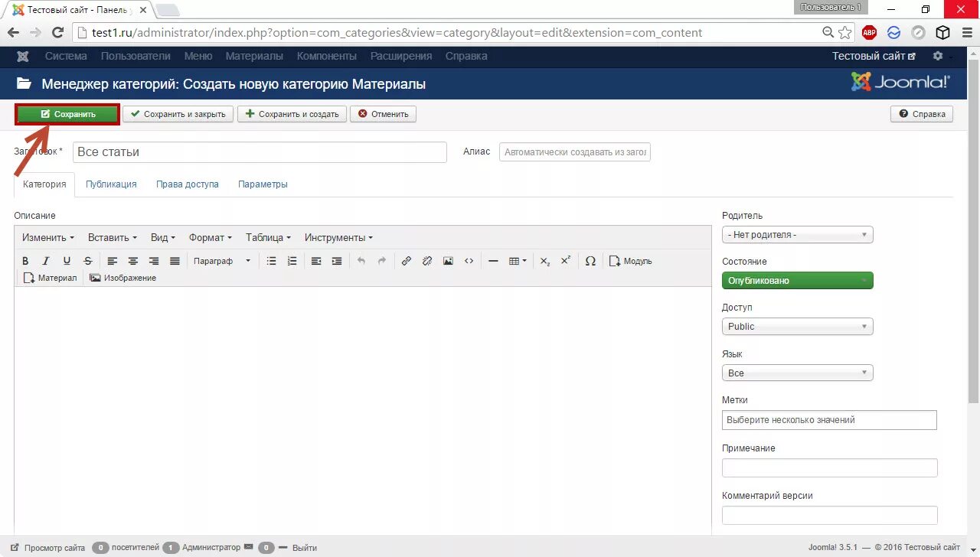Open source code view icon

click(x=469, y=261)
